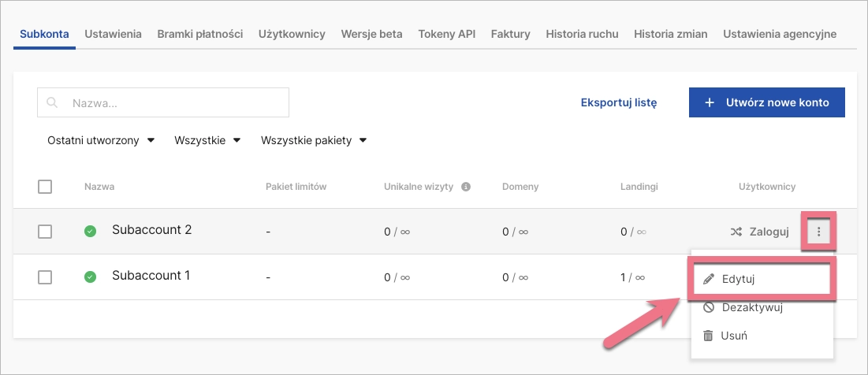This screenshot has height=375, width=868.
Task: Check the Subaccount 1 row checkbox
Action: [x=45, y=277]
